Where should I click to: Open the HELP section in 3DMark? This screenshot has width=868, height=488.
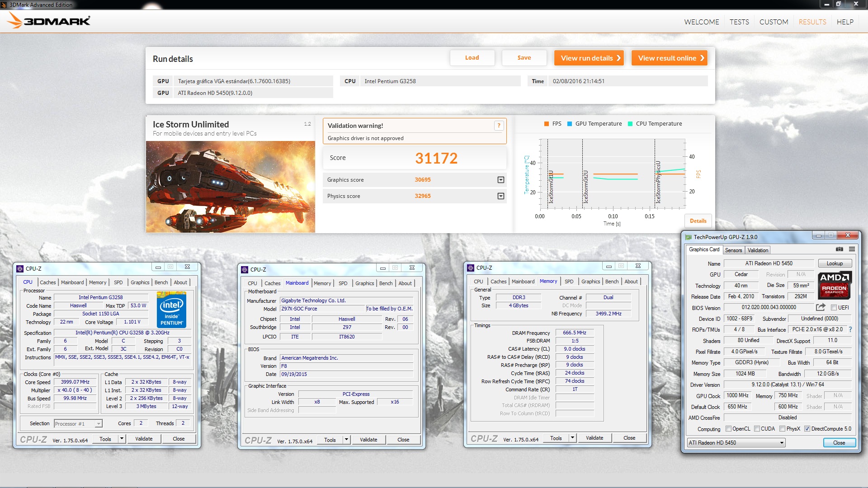coord(845,22)
